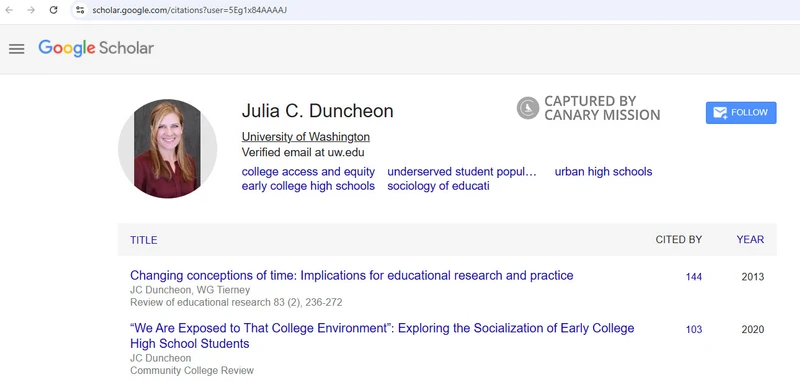Image resolution: width=800 pixels, height=382 pixels.
Task: Click Review of educational research 83 (2) text
Action: pyautogui.click(x=236, y=302)
